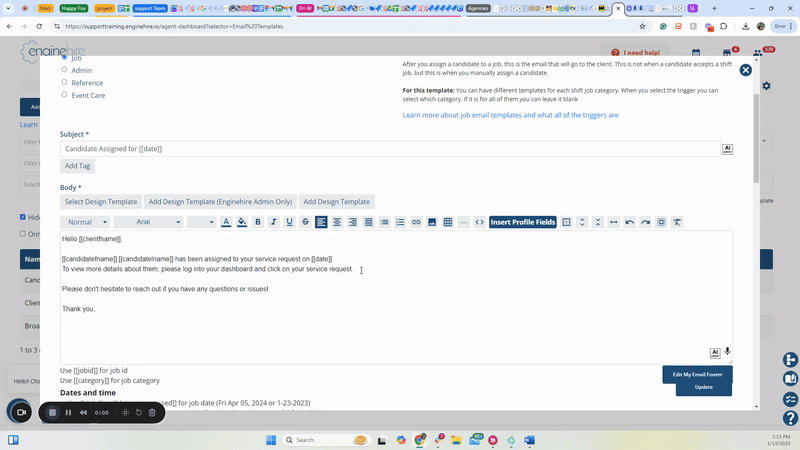The width and height of the screenshot is (800, 450).
Task: Click the Windows taskbar Search box
Action: [x=326, y=440]
